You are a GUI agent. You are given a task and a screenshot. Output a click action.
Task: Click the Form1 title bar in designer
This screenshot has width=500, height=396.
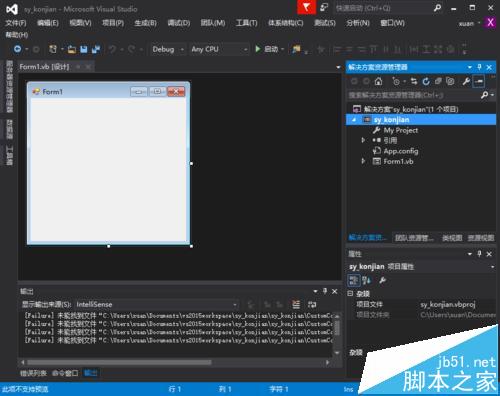[108, 91]
